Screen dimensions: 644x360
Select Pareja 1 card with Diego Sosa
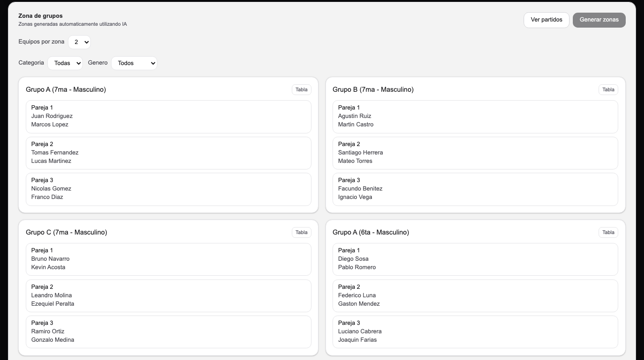(475, 259)
